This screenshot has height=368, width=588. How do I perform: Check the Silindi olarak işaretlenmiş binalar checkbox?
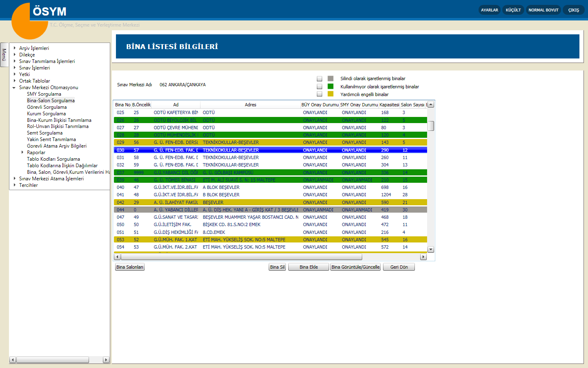(319, 79)
